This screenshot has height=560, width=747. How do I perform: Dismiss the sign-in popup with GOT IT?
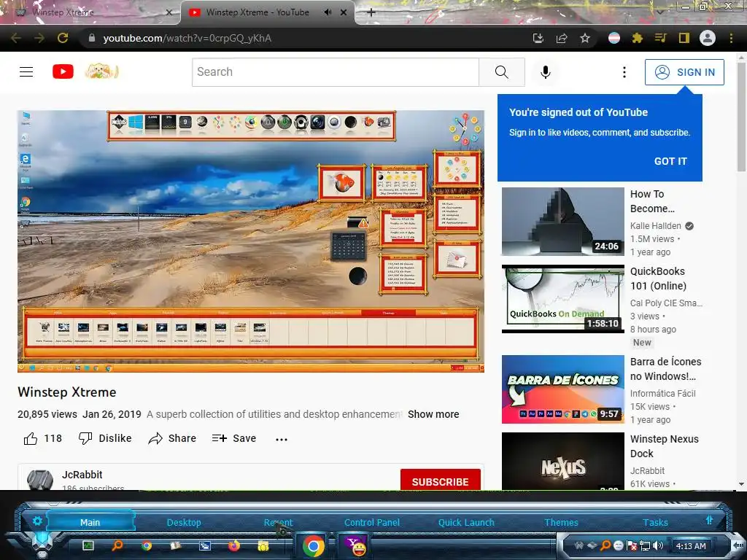click(670, 161)
